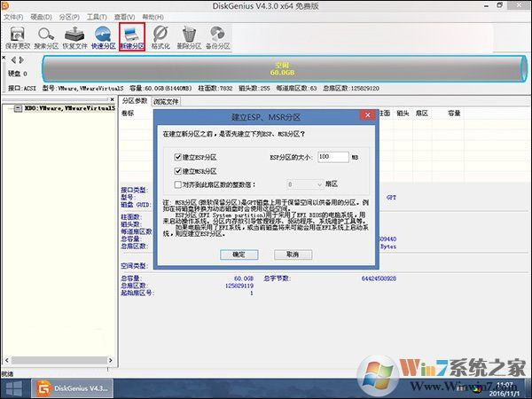The width and height of the screenshot is (532, 399).
Task: Uncheck the 建立ESP分区 checkbox
Action: (x=179, y=156)
